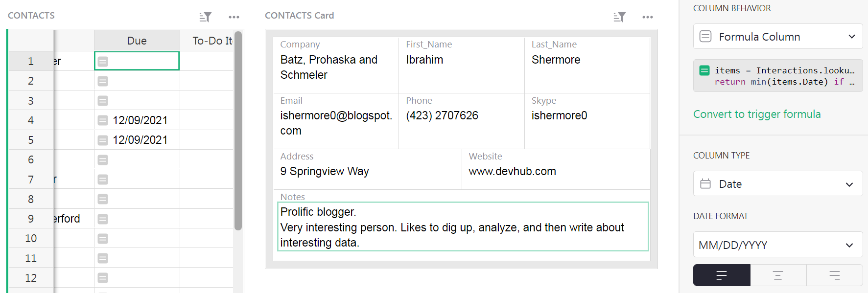Open the MM/DD/YYYY date format dropdown
The height and width of the screenshot is (293, 868).
point(777,245)
